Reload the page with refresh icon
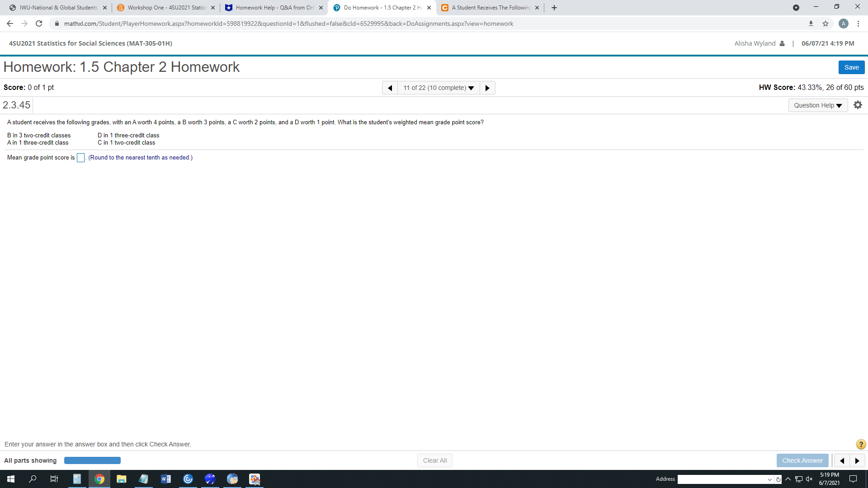Screen dimensions: 868x488 (x=39, y=23)
